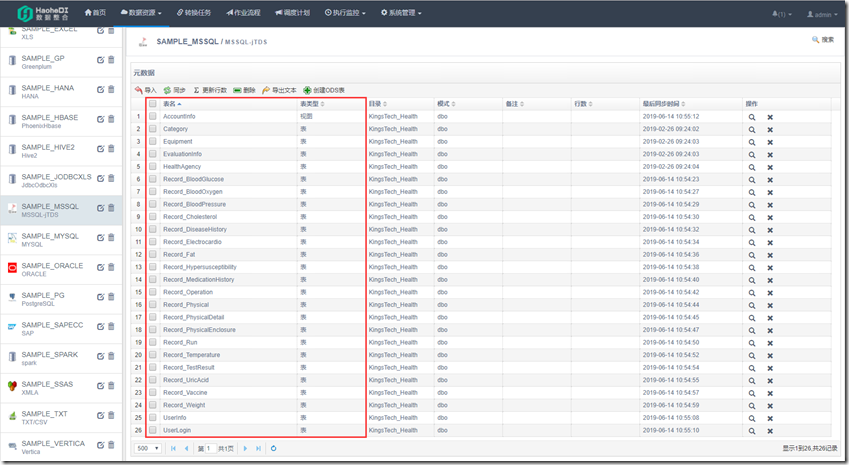Image resolution: width=849 pixels, height=465 pixels.
Task: Delete the SAMPLE_JODBCXLS data source
Action: (x=111, y=178)
